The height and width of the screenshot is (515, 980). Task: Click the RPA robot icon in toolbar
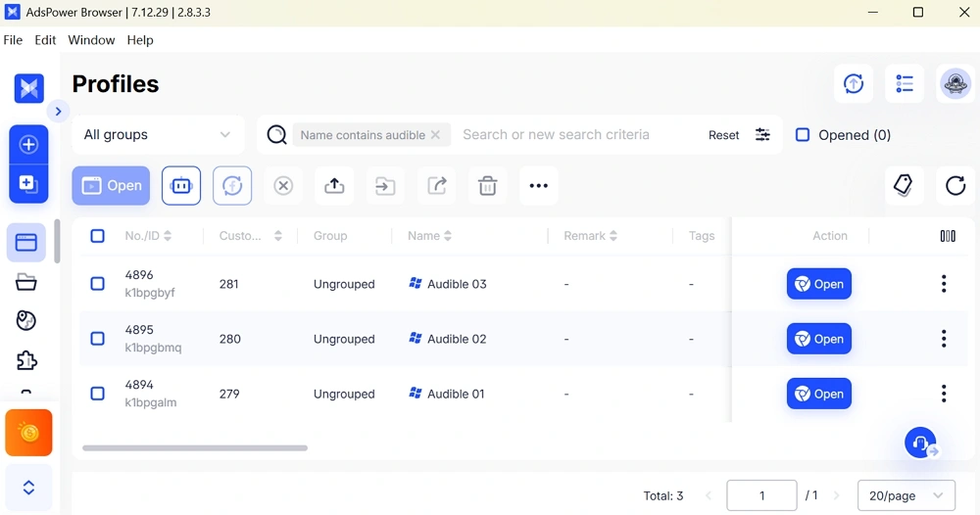tap(181, 186)
